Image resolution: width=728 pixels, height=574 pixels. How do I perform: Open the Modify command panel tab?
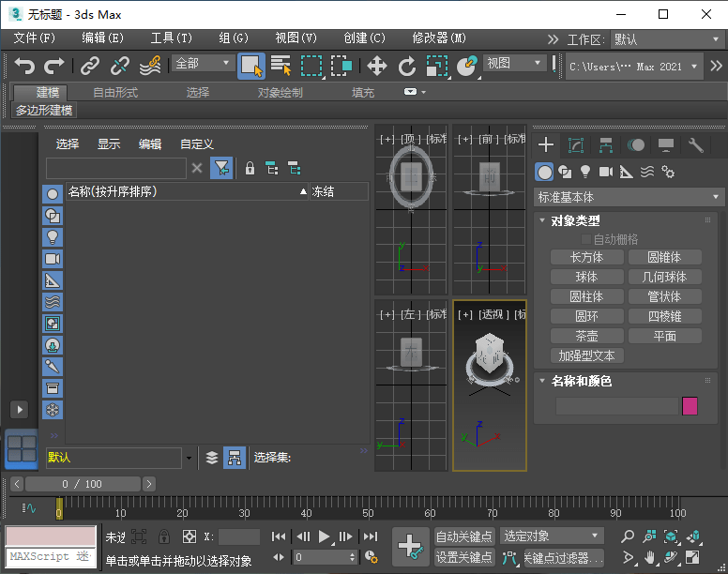(x=576, y=145)
